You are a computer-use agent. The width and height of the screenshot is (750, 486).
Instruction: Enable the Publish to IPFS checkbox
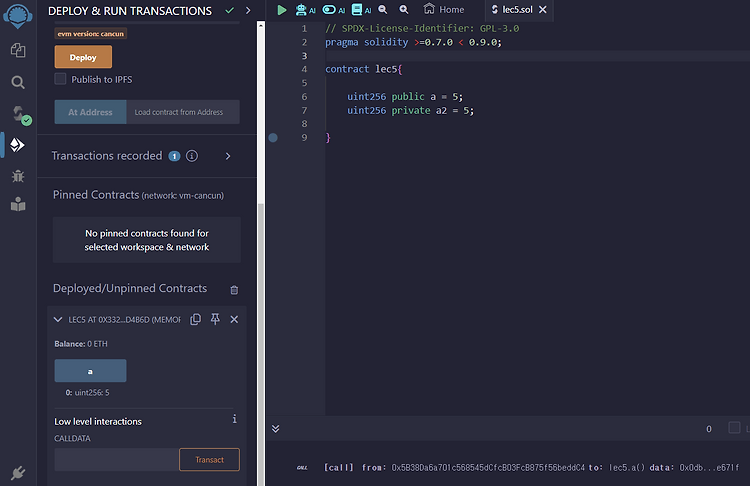[60, 79]
